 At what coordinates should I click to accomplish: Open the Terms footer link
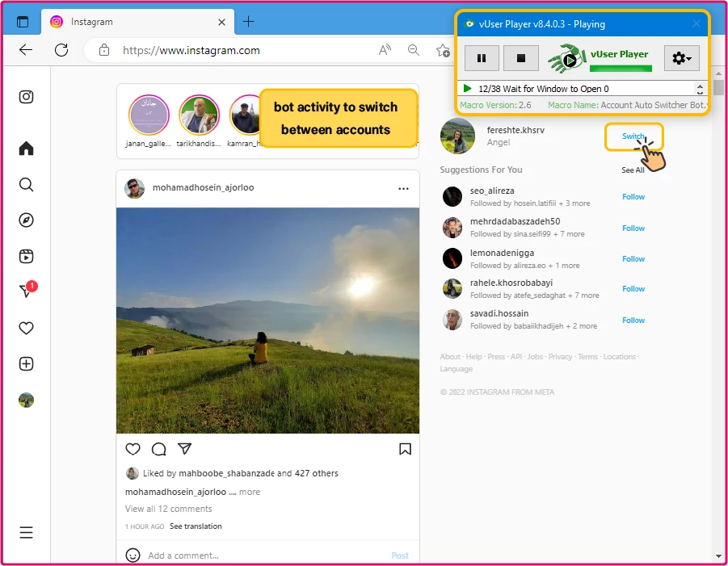coord(587,356)
